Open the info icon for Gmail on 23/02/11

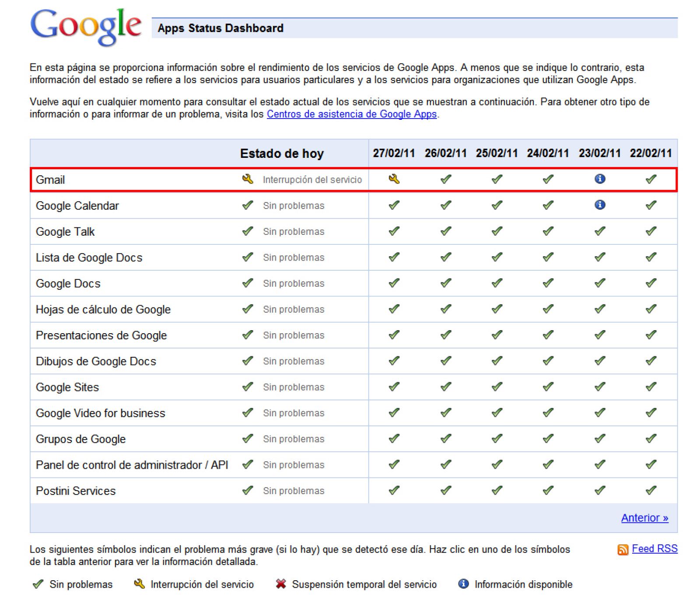coord(599,179)
